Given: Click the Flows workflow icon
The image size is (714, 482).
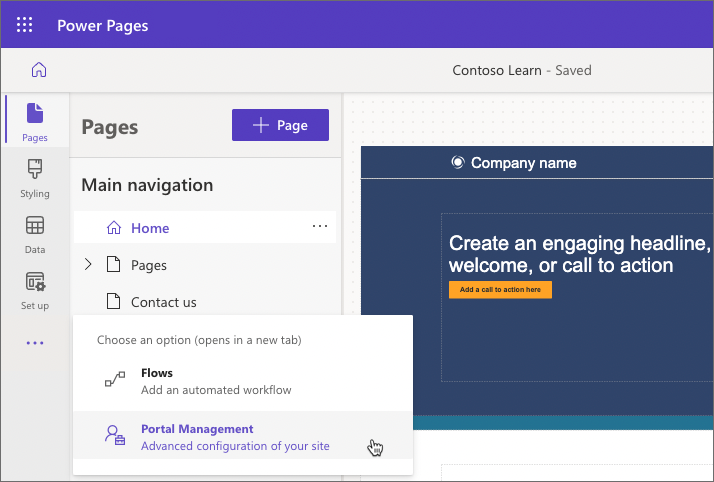Looking at the screenshot, I should 115,379.
